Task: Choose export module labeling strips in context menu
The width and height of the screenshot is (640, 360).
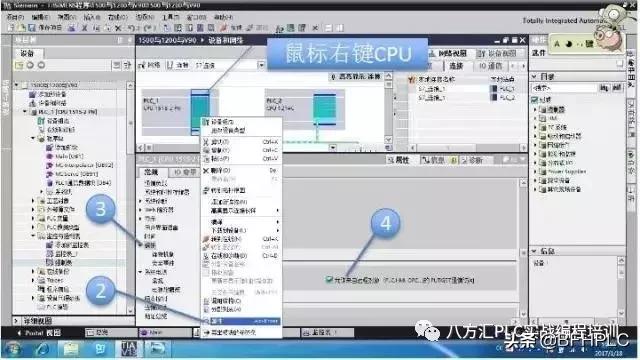Action: coord(241,332)
